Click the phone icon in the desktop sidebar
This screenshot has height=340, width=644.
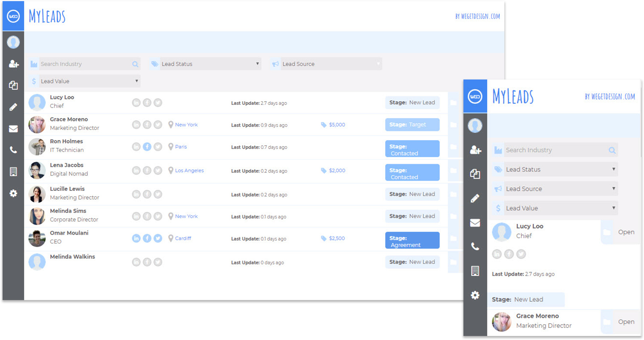13,150
